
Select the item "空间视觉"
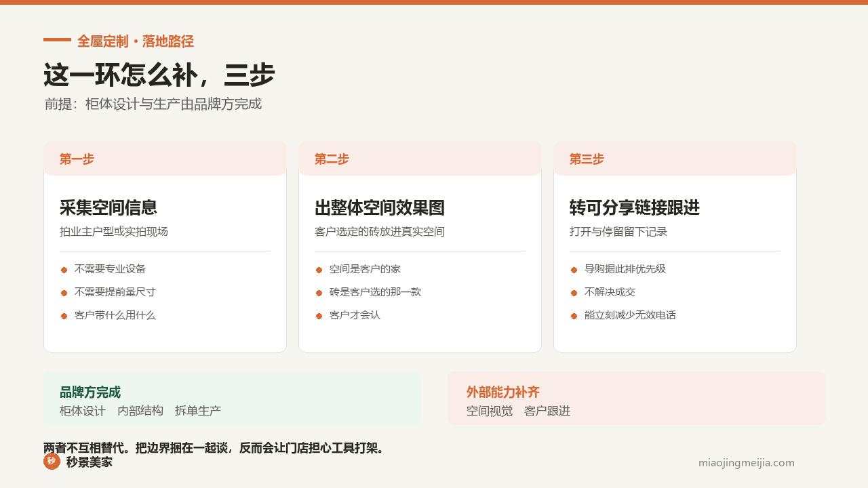pos(490,411)
